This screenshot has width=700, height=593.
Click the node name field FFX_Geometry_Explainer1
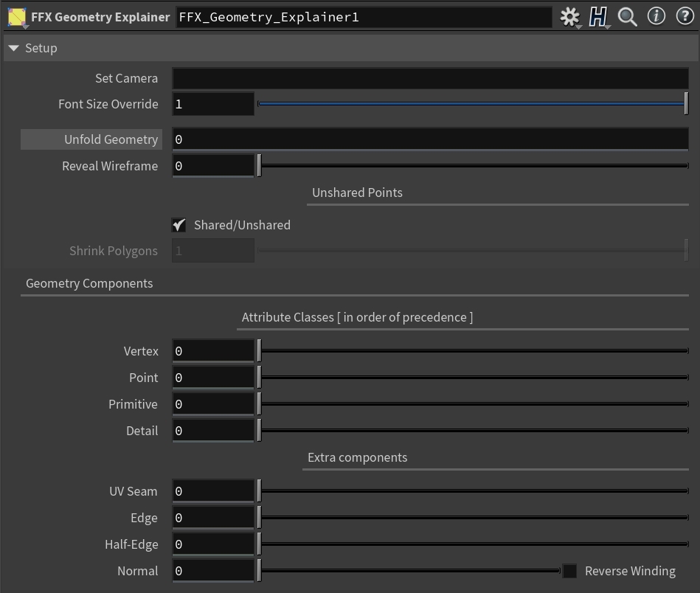tap(364, 17)
